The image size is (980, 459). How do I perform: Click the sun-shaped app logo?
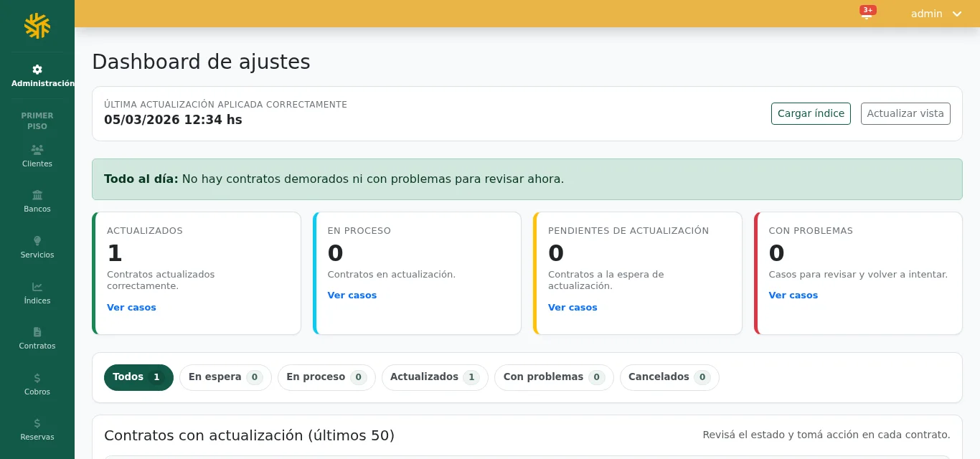[37, 26]
